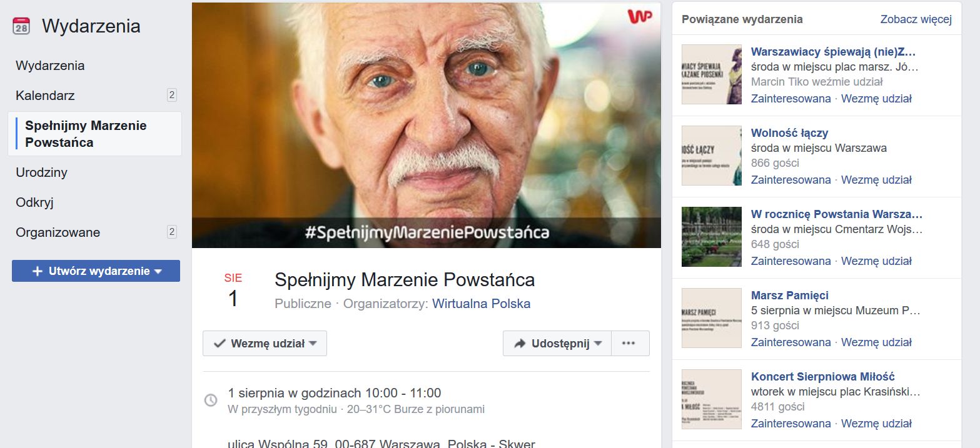The image size is (980, 448).
Task: Click the clock icon beside event time
Action: tap(211, 400)
